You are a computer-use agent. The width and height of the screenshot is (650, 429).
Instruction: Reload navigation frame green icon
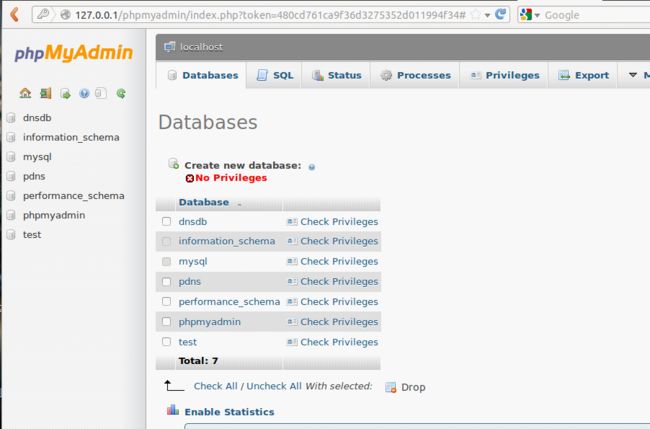click(121, 93)
